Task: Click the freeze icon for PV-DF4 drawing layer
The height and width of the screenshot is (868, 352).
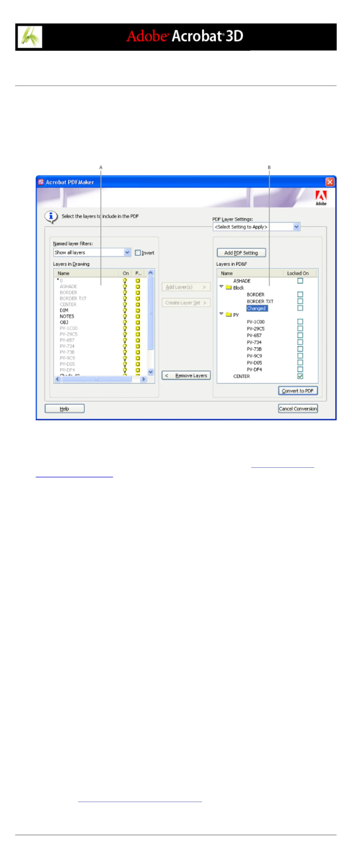Action: tap(137, 370)
